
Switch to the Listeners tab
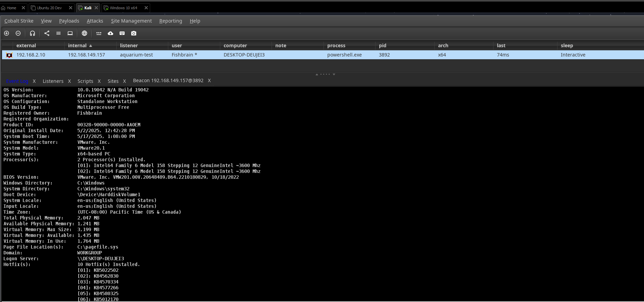coord(53,81)
